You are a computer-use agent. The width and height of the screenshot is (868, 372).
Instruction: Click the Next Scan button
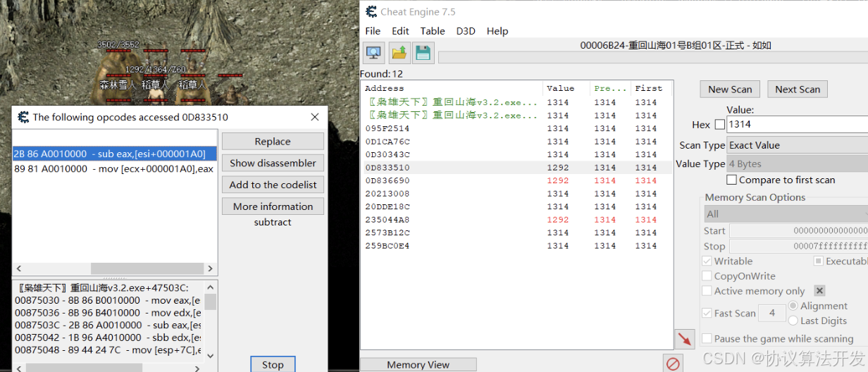point(798,89)
